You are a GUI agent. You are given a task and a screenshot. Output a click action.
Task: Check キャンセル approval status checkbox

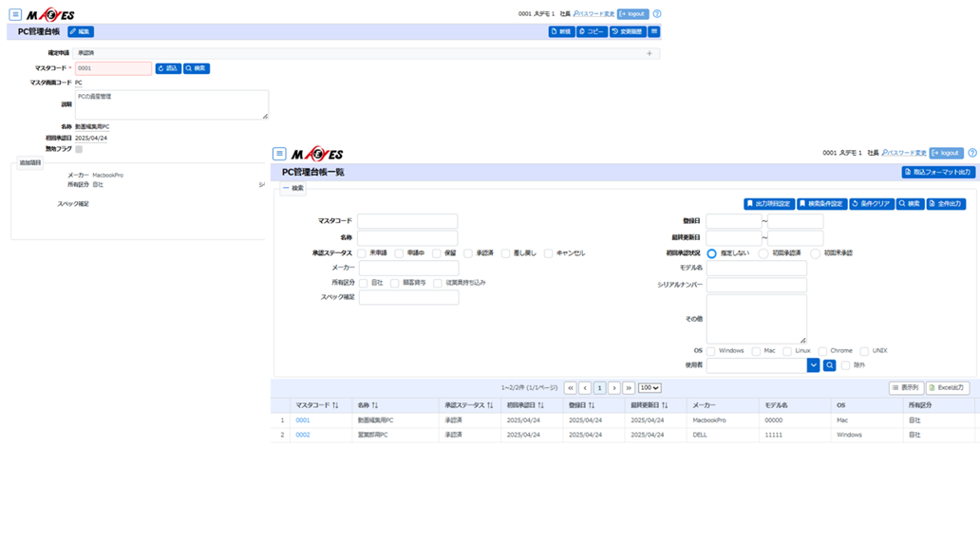point(548,253)
